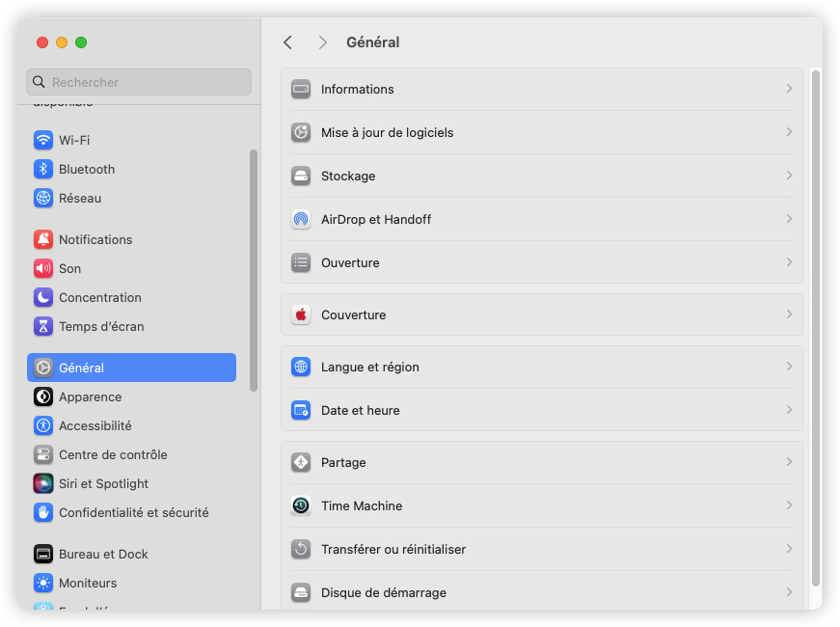The image size is (840, 627).
Task: Open the Partage row chevron
Action: pyautogui.click(x=789, y=462)
